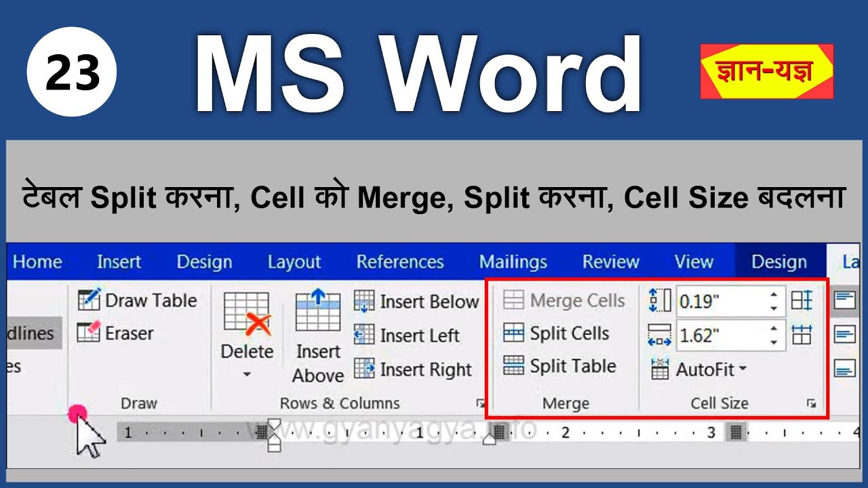Click Insert Right
868x488 pixels.
pyautogui.click(x=413, y=369)
